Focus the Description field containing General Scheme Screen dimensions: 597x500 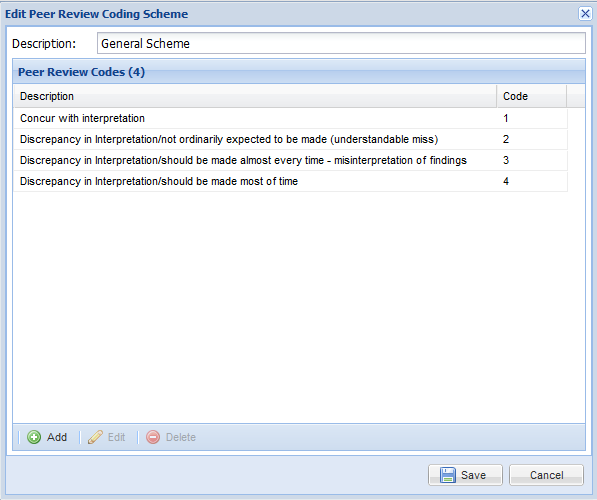341,43
